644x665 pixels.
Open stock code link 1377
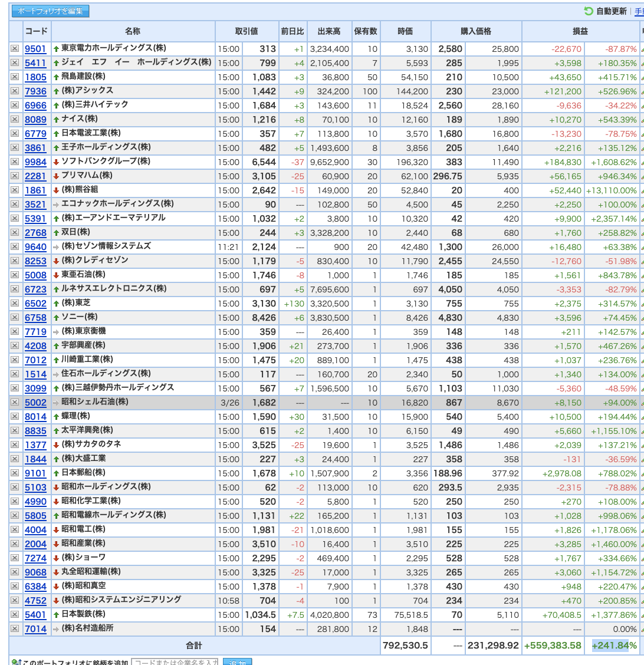[35, 445]
